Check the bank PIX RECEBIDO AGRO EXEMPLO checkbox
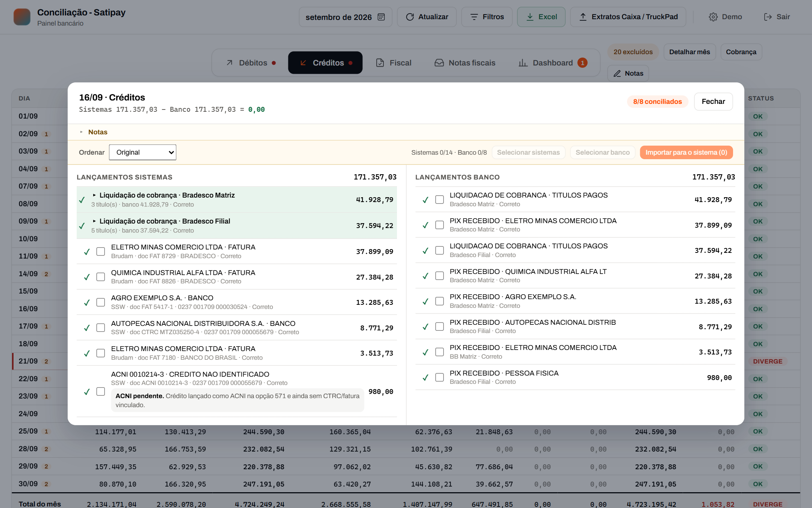 point(439,301)
